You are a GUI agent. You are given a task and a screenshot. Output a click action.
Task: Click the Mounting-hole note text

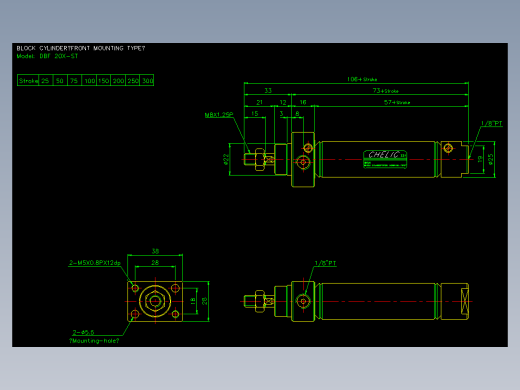[94, 341]
